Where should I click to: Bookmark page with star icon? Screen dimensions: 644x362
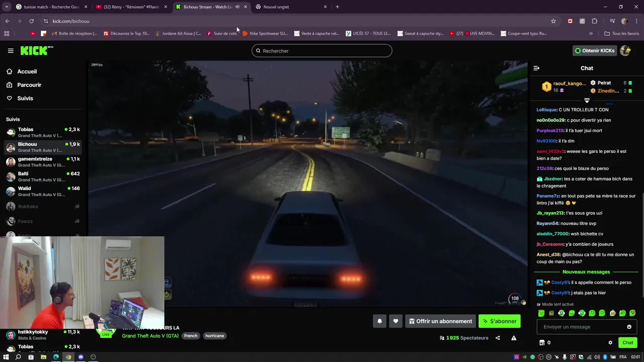tap(553, 21)
